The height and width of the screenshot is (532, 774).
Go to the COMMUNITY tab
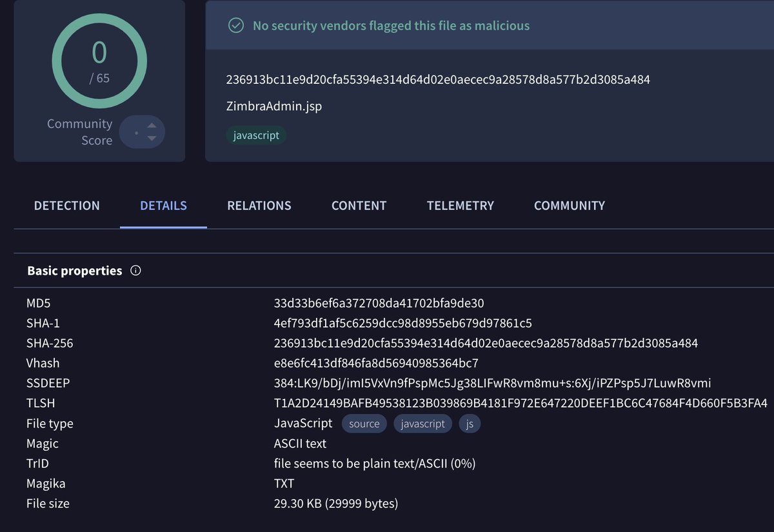570,206
